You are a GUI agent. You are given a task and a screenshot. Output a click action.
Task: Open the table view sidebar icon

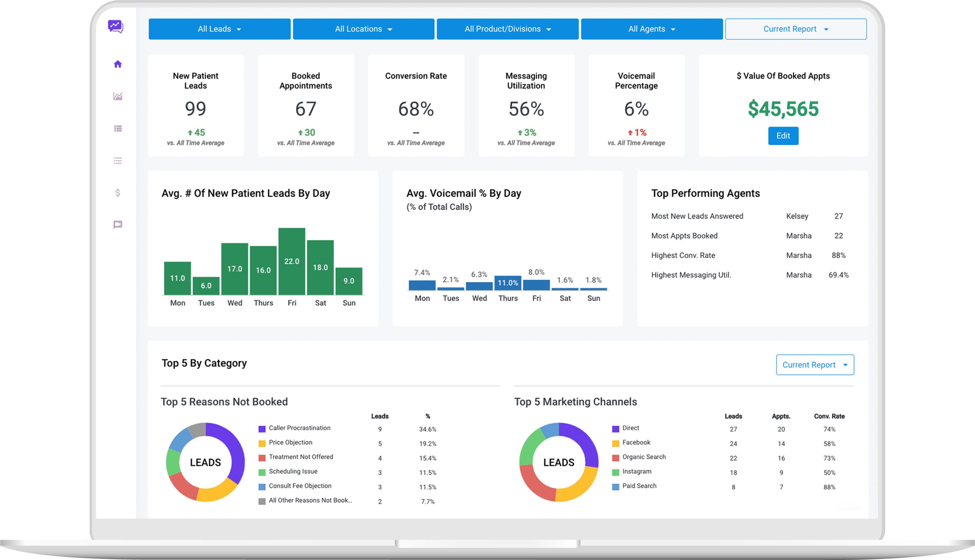(118, 128)
